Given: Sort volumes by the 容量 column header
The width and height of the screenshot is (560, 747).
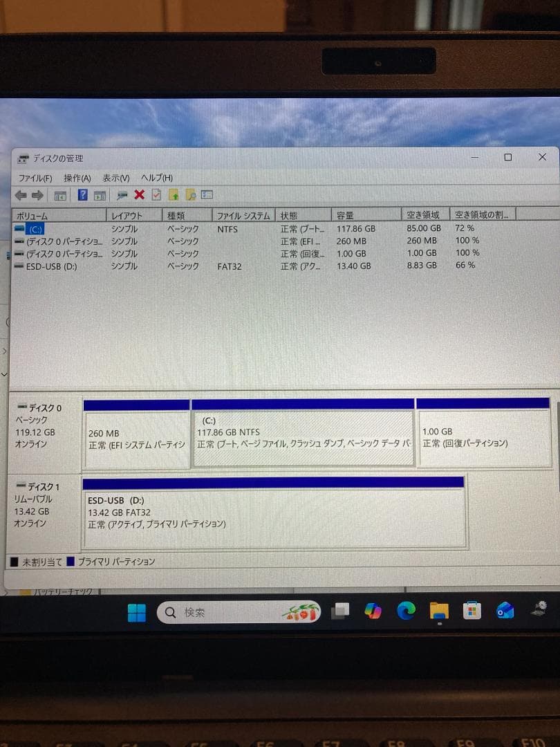Looking at the screenshot, I should tap(364, 215).
